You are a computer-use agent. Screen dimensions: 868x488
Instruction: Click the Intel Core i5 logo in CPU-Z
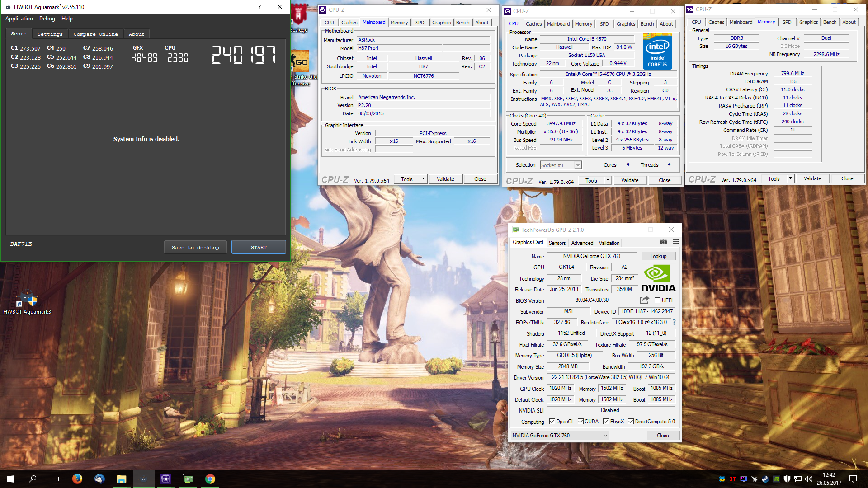pos(657,51)
